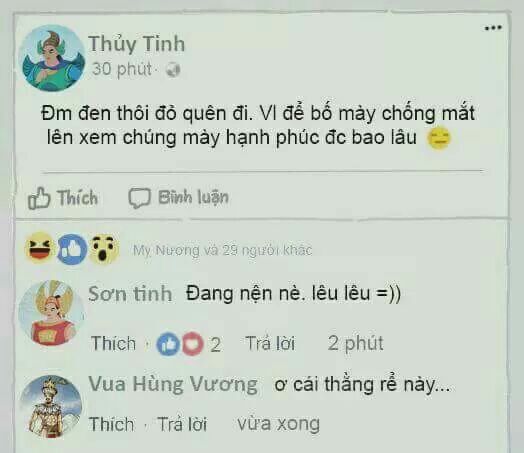
Task: Click the Bình luận speech bubble icon
Action: pos(139,198)
